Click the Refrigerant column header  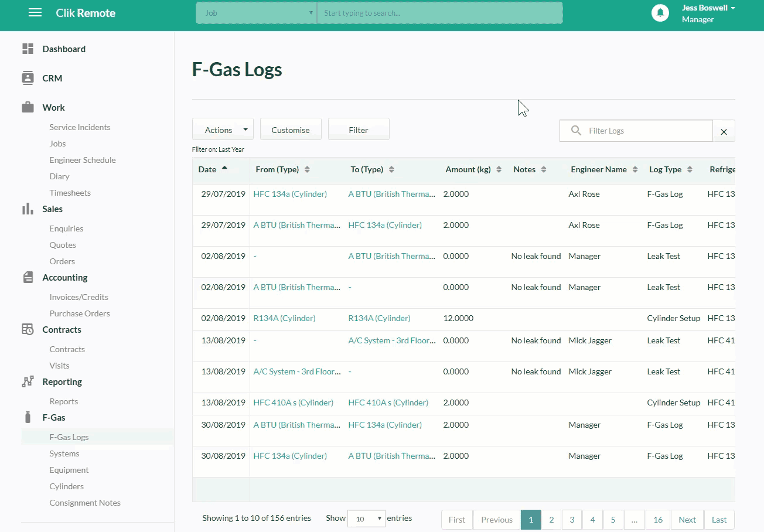[722, 169]
